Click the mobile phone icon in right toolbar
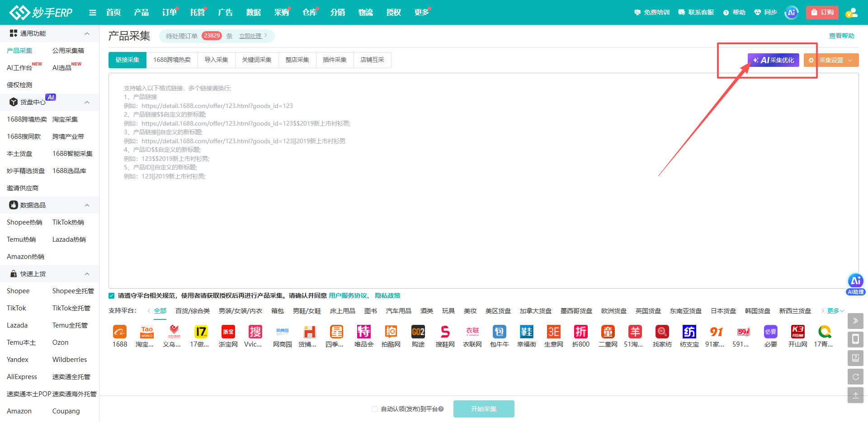868x422 pixels. pos(855,339)
